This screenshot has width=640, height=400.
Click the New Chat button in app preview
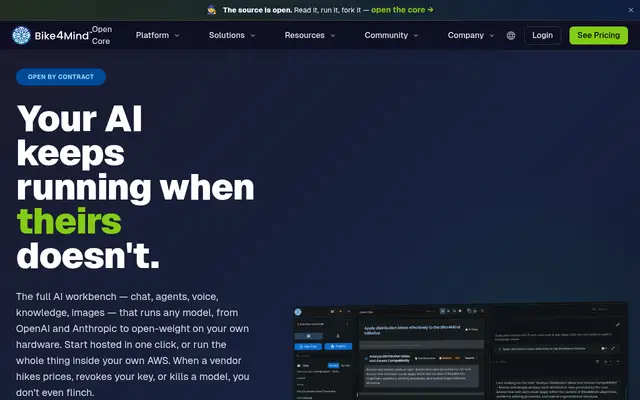tap(308, 346)
